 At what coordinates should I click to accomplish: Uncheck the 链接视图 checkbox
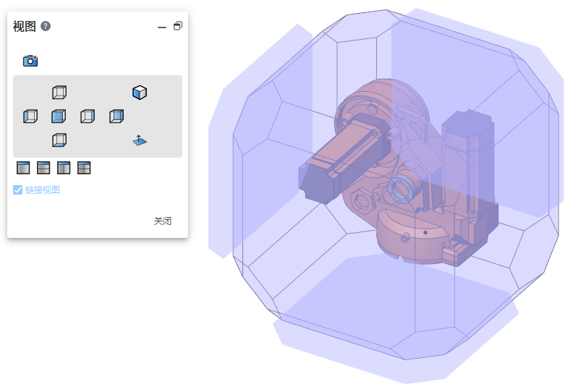[18, 190]
